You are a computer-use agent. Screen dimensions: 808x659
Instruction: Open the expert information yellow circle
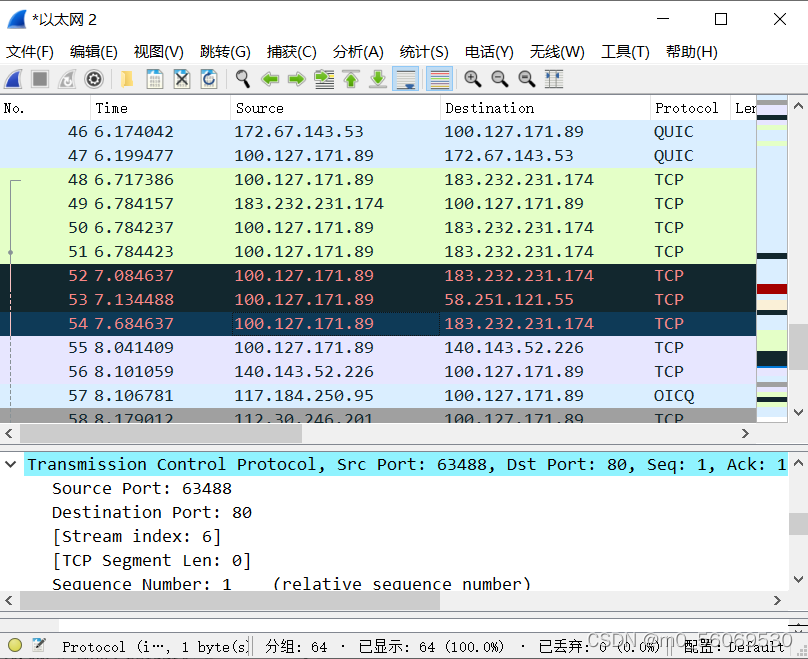15,646
